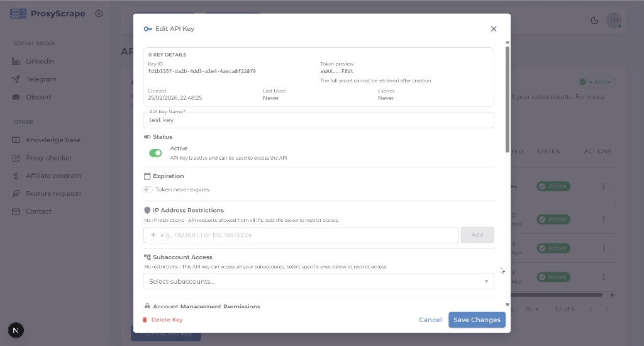This screenshot has width=644, height=346.
Task: Toggle dark mode moon icon
Action: coord(594,21)
